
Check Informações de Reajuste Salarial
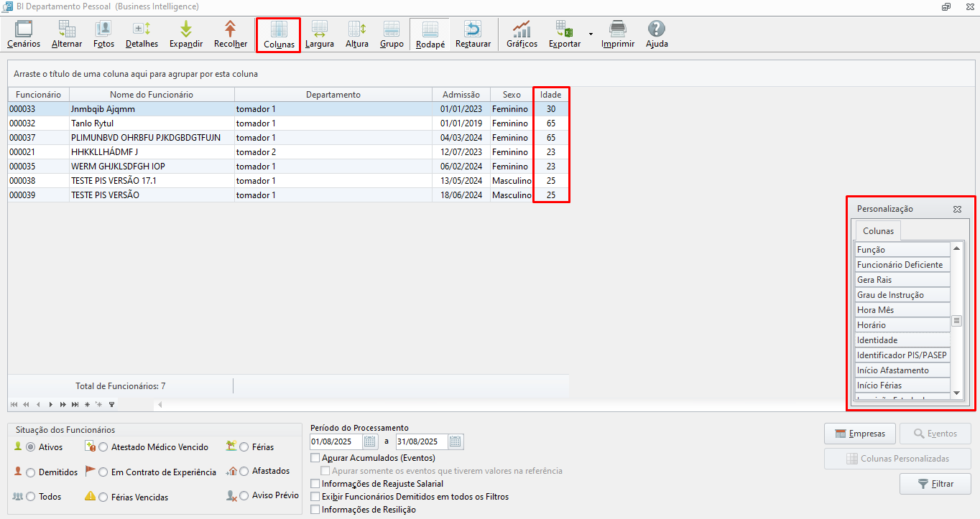315,484
